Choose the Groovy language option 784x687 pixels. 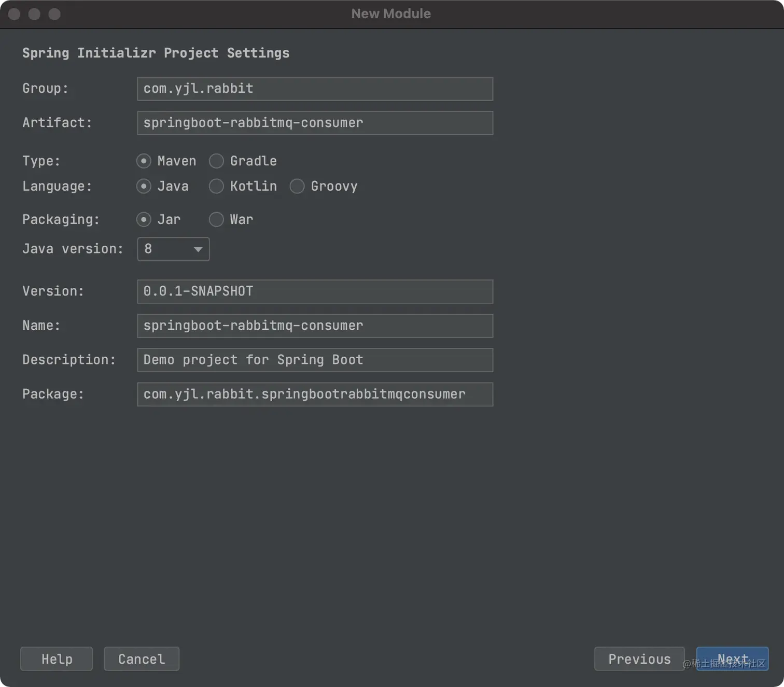297,186
